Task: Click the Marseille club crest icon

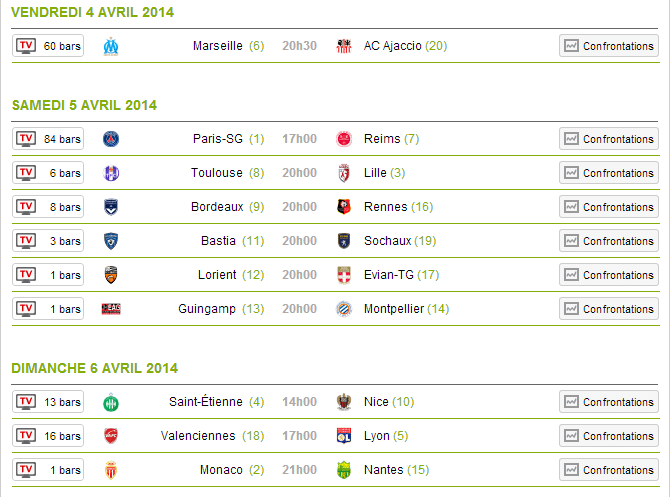Action: tap(111, 46)
